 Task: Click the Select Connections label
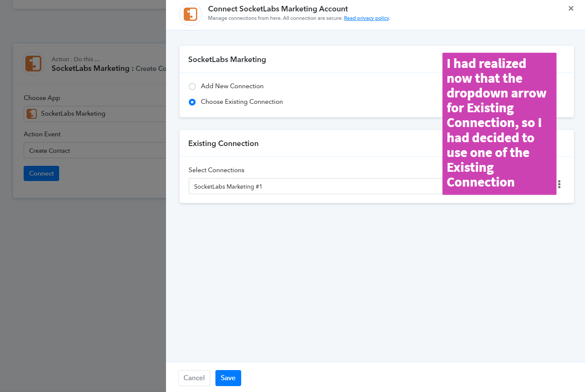pyautogui.click(x=217, y=170)
